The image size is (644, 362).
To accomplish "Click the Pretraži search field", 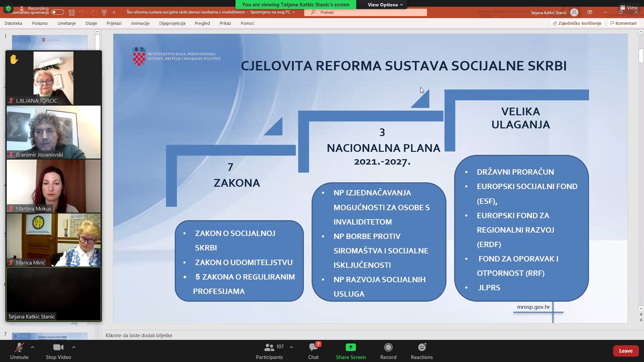I will pyautogui.click(x=366, y=12).
